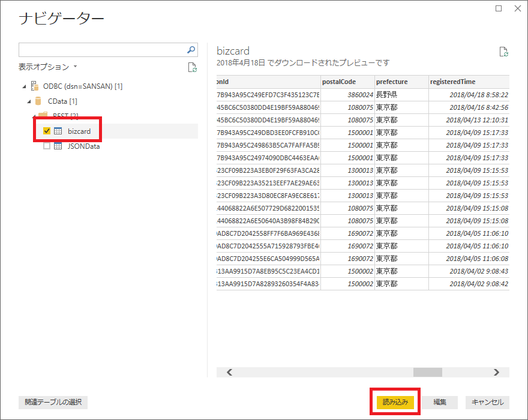Click the refresh icon under the search box
The width and height of the screenshot is (528, 420).
pyautogui.click(x=192, y=67)
